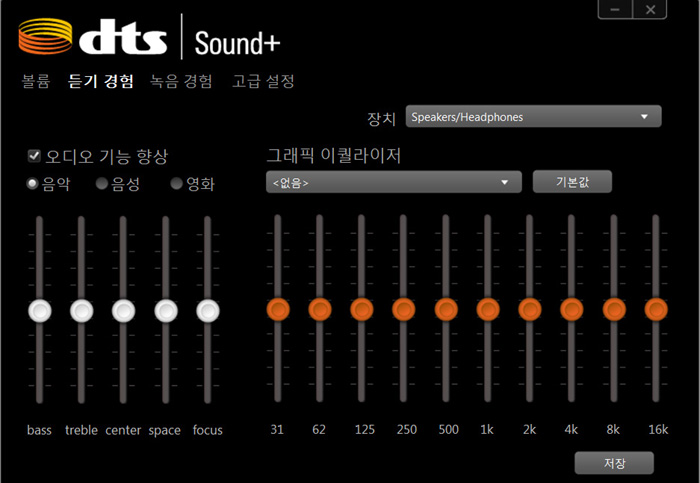
Task: Click the treble label text
Action: coord(81,430)
